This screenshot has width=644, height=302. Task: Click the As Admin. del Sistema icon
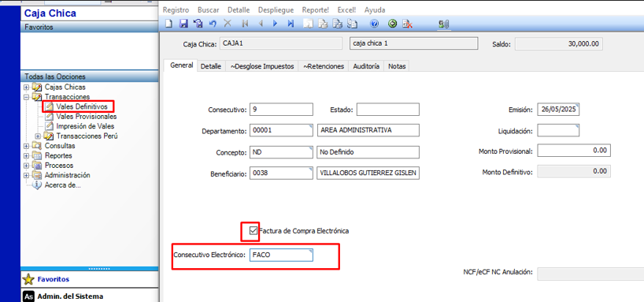click(x=28, y=296)
